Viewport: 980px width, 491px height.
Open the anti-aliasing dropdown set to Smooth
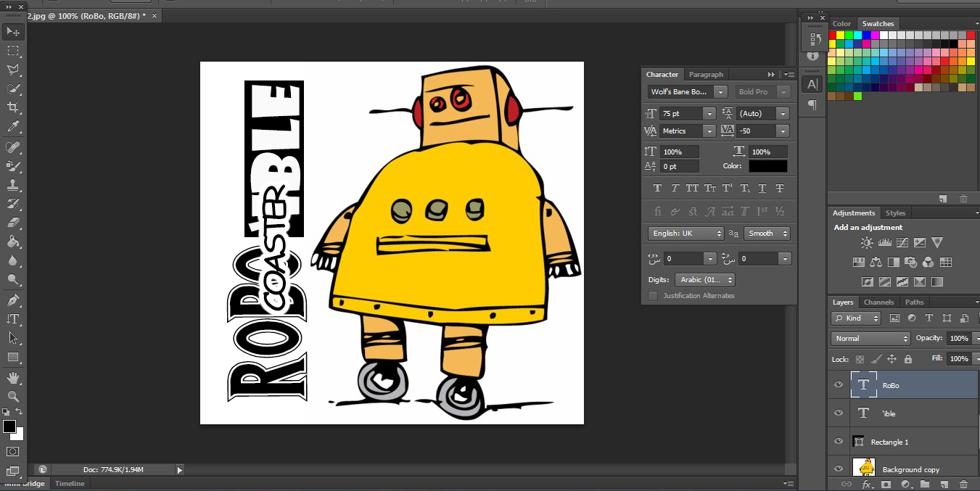tap(767, 233)
